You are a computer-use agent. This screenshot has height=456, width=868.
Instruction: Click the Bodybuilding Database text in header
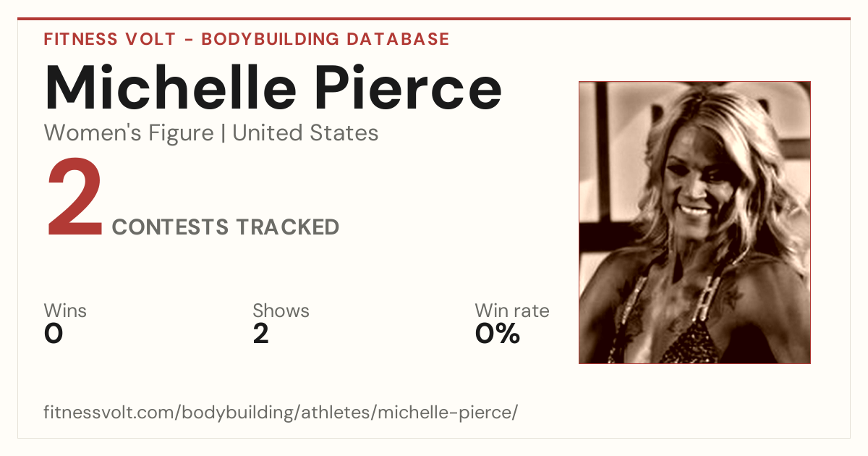[325, 39]
